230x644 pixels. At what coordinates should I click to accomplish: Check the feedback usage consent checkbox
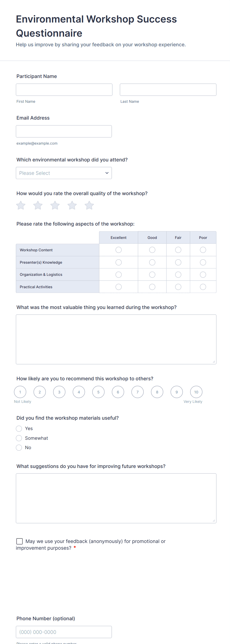click(x=20, y=541)
